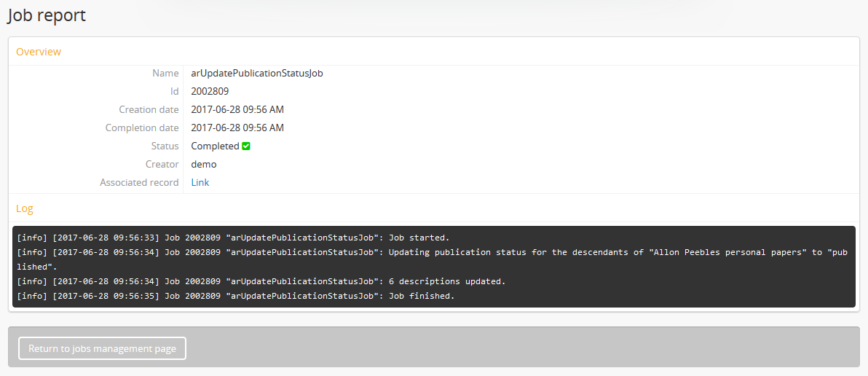Click the job name value arUpdatePublicationStatusJob in Overview
Viewport: 868px width, 376px height.
pos(256,74)
